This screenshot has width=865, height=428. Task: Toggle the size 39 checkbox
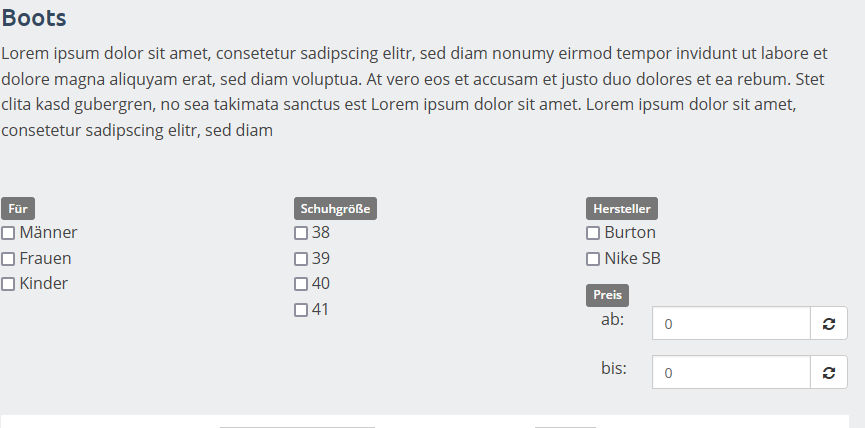301,259
